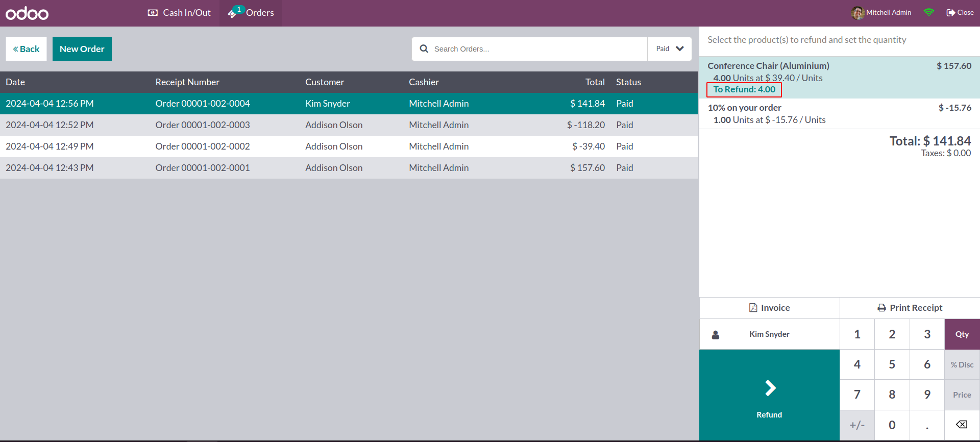
Task: Click the Odoo logo
Action: point(27,13)
